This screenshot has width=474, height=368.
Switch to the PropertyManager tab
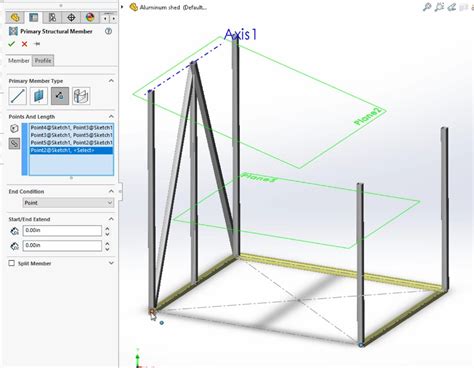point(34,17)
